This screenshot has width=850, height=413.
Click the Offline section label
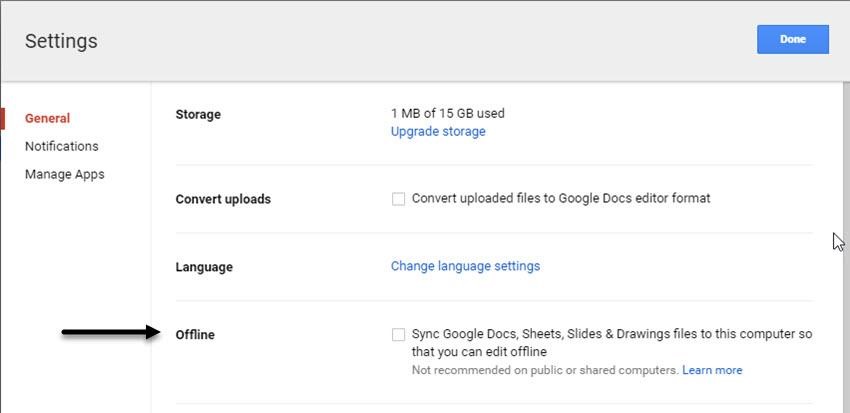pyautogui.click(x=195, y=335)
